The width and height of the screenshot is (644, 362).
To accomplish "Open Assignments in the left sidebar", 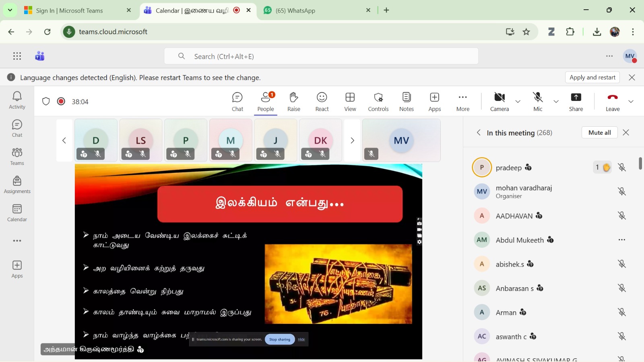I will pyautogui.click(x=17, y=185).
